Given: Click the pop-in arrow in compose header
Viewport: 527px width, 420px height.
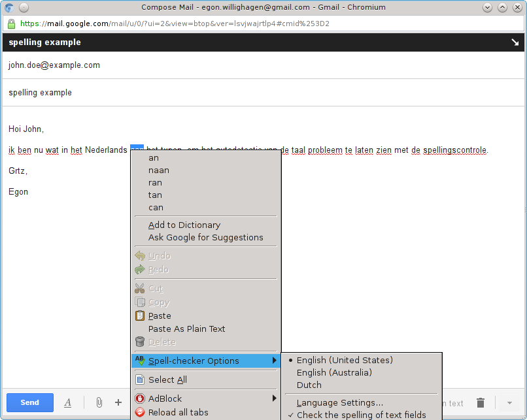Looking at the screenshot, I should coord(515,42).
